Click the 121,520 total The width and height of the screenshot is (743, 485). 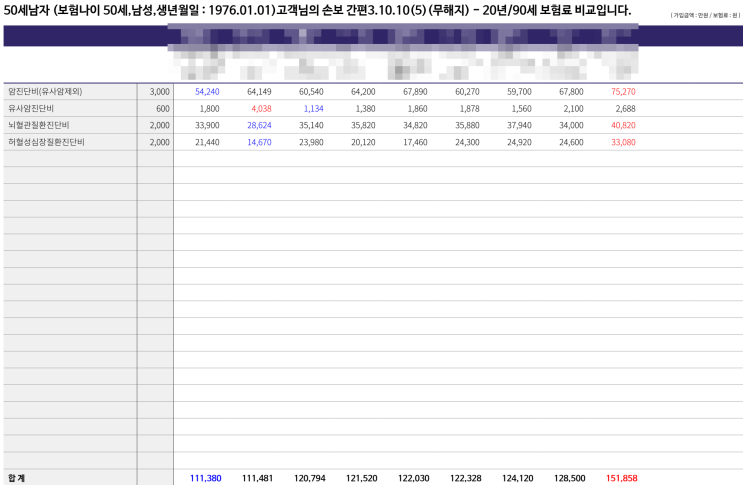(362, 478)
